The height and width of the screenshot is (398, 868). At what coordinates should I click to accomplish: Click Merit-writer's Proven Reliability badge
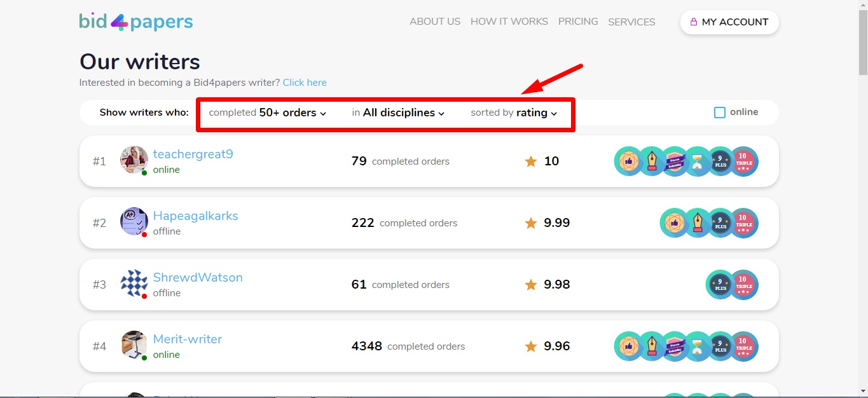click(x=675, y=347)
